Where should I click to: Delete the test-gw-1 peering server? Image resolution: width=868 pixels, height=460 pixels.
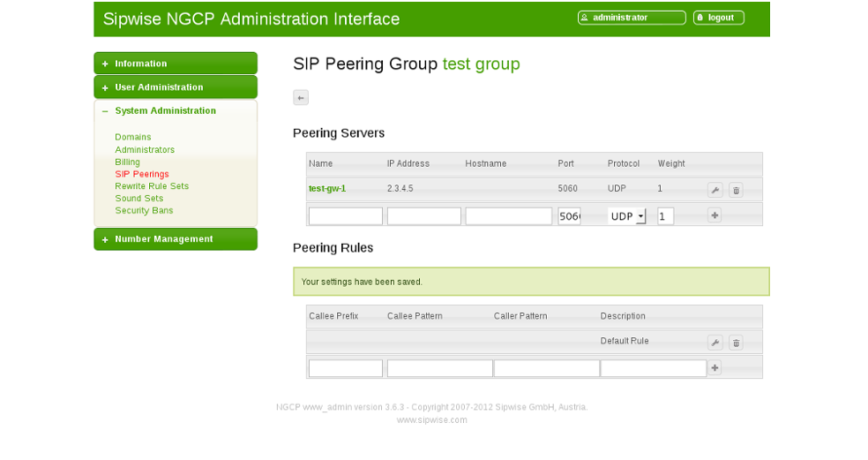[736, 190]
